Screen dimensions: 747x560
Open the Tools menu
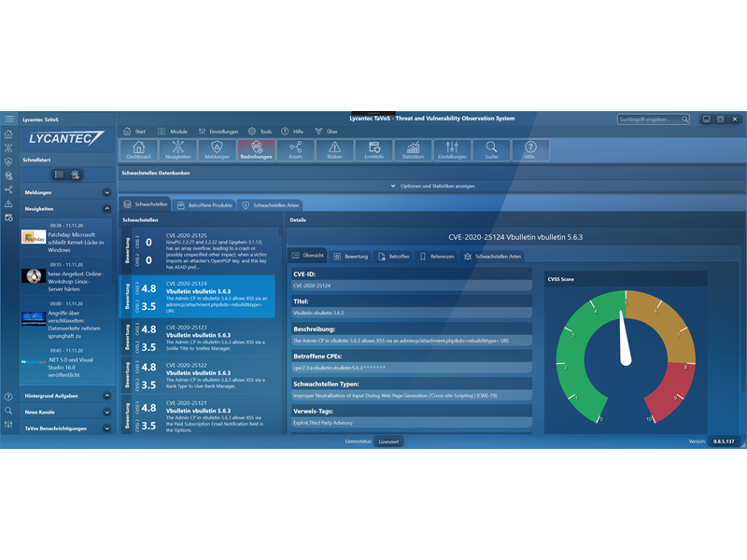point(260,132)
